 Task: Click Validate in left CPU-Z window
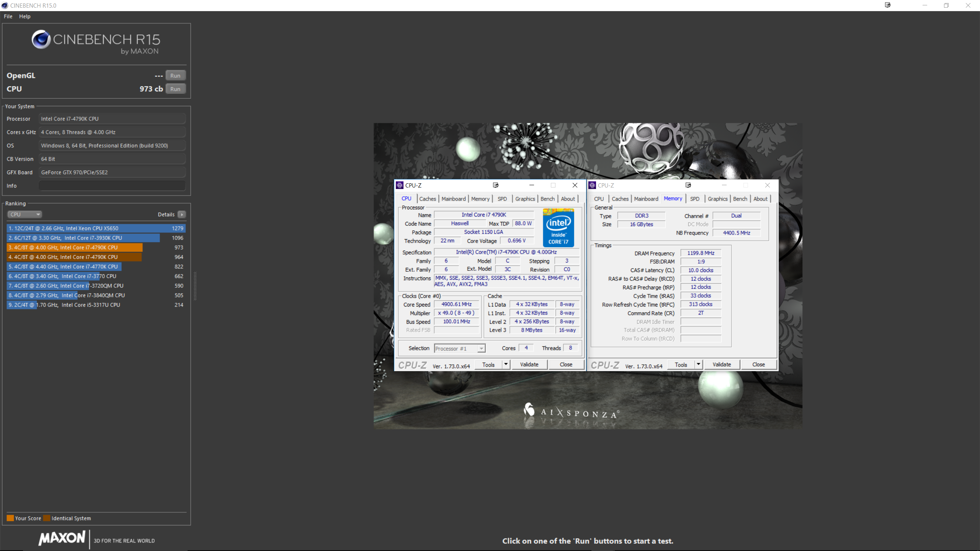(x=529, y=365)
